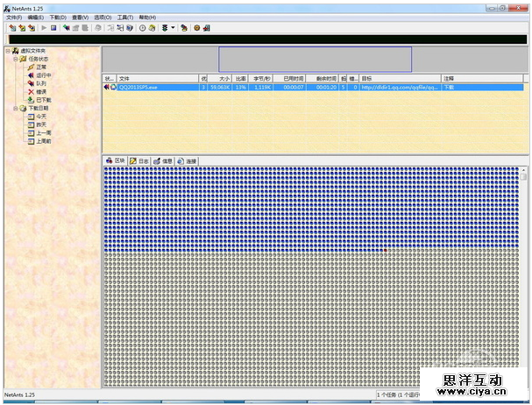The image size is (532, 405).
Task: Select the 运行中 status tree item
Action: tap(43, 75)
